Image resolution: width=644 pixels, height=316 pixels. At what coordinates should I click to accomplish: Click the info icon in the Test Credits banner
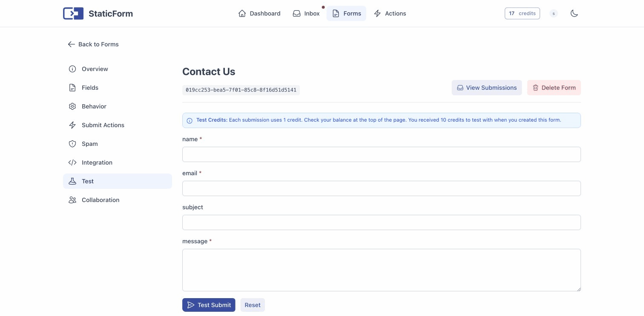point(190,120)
